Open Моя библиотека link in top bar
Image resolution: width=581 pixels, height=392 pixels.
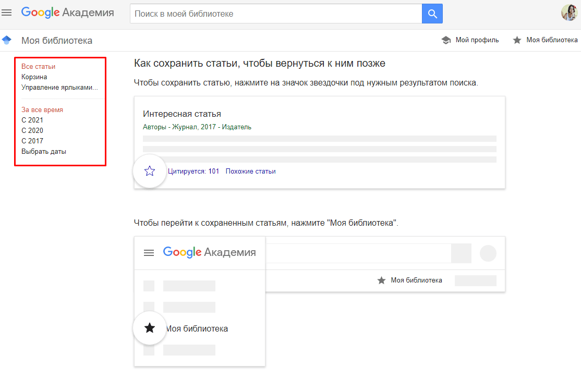552,40
